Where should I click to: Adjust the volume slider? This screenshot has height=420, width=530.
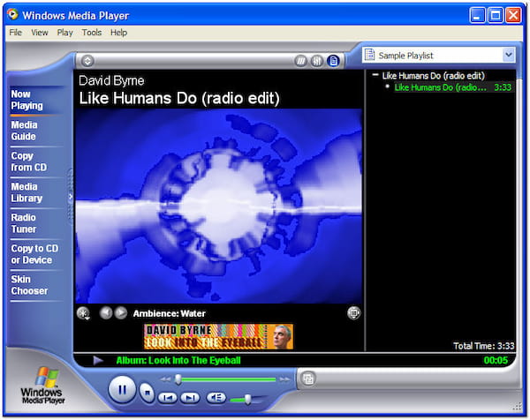[247, 400]
